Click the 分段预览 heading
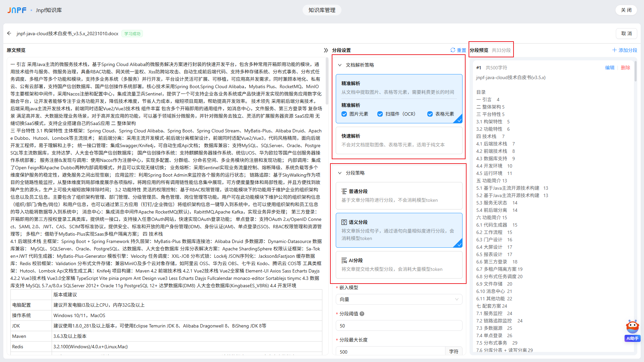 click(x=479, y=50)
